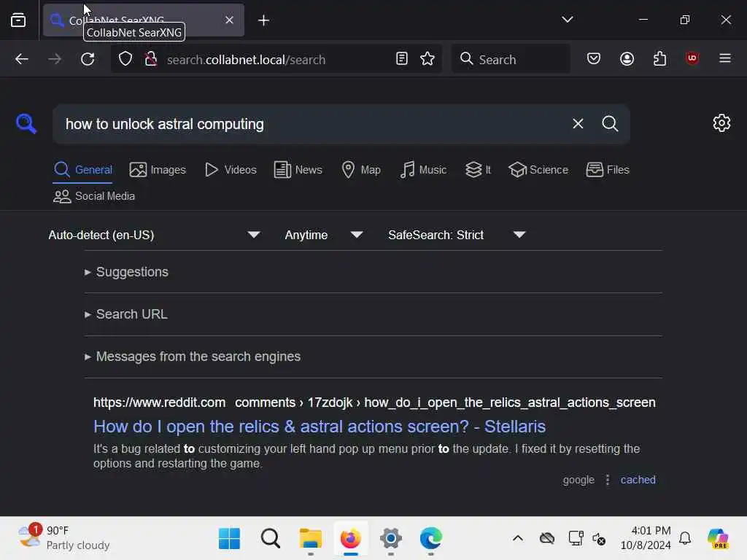Open the Windows Start menu
The width and height of the screenshot is (747, 560).
229,539
